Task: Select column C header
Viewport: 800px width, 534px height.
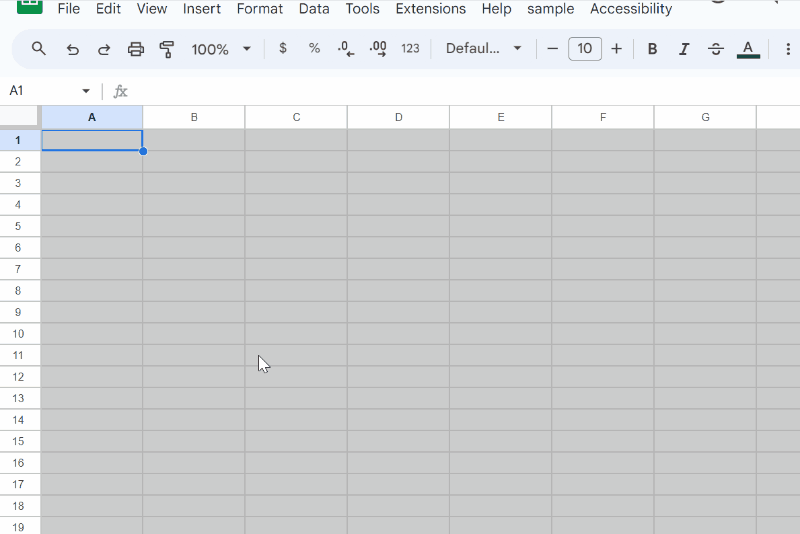Action: (x=296, y=117)
